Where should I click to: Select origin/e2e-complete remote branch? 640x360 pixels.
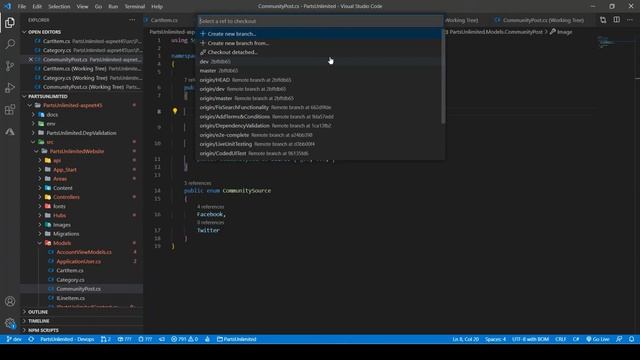[320, 135]
